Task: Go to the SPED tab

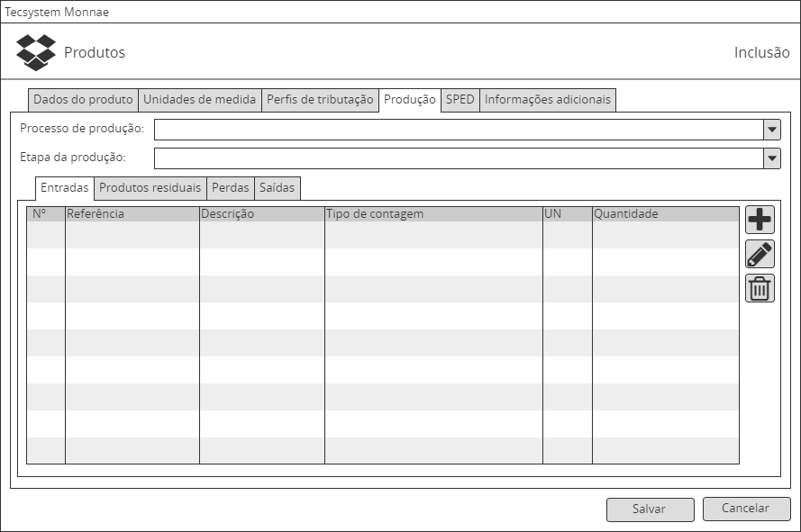Action: [460, 100]
